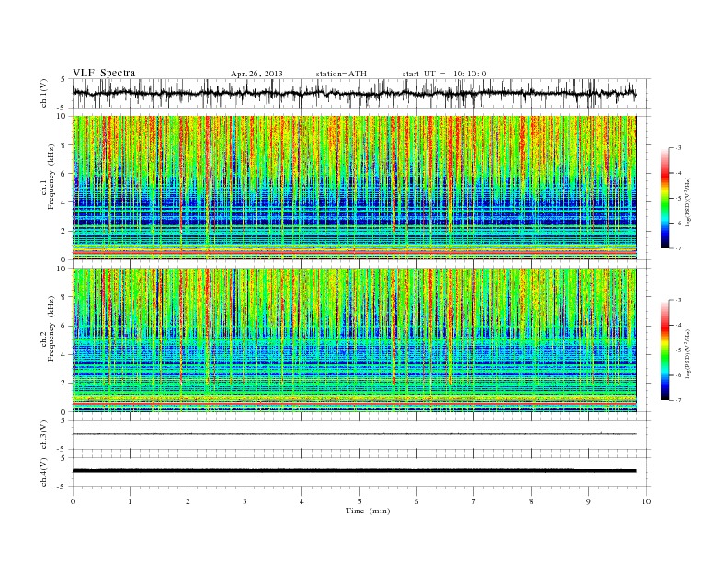Click the "-5" tick on the ch.4(V) axis
Viewport: 728px width, 563px height.
(63, 487)
